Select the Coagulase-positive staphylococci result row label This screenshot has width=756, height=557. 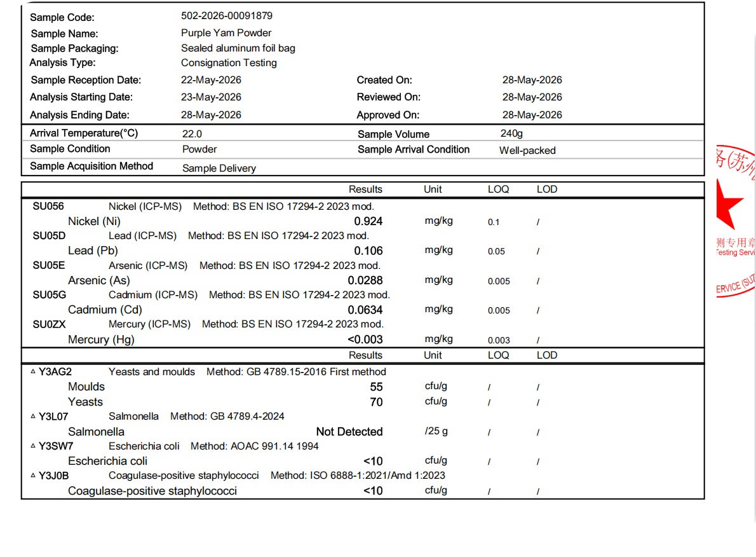(x=152, y=492)
